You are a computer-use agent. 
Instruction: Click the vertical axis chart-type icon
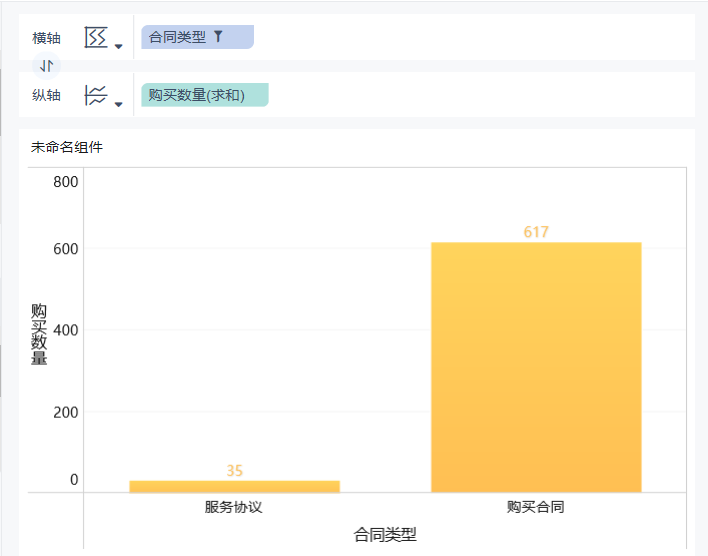pos(96,95)
